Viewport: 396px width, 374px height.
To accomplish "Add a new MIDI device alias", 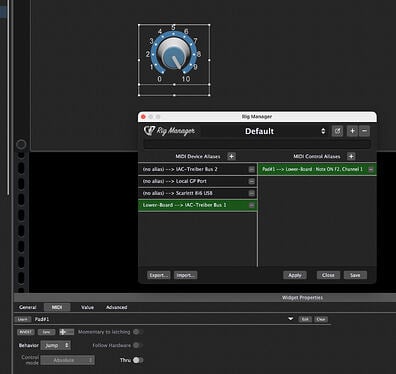I will click(x=231, y=156).
